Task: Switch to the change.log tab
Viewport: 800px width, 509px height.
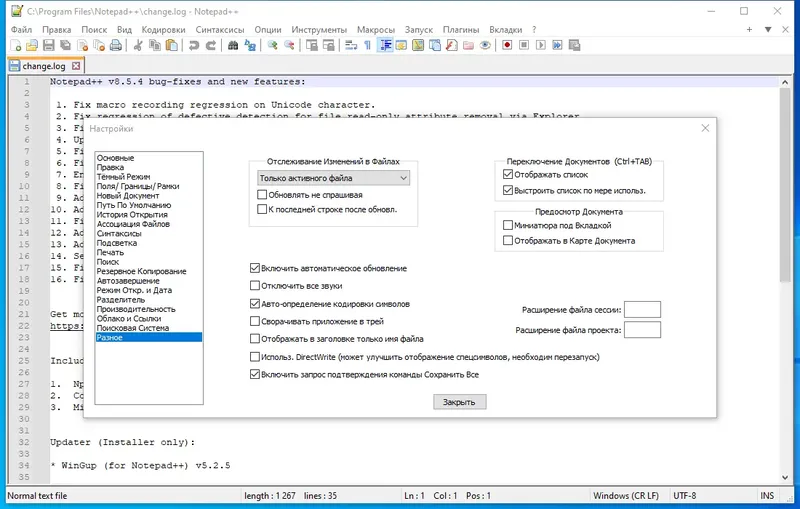Action: coord(43,66)
